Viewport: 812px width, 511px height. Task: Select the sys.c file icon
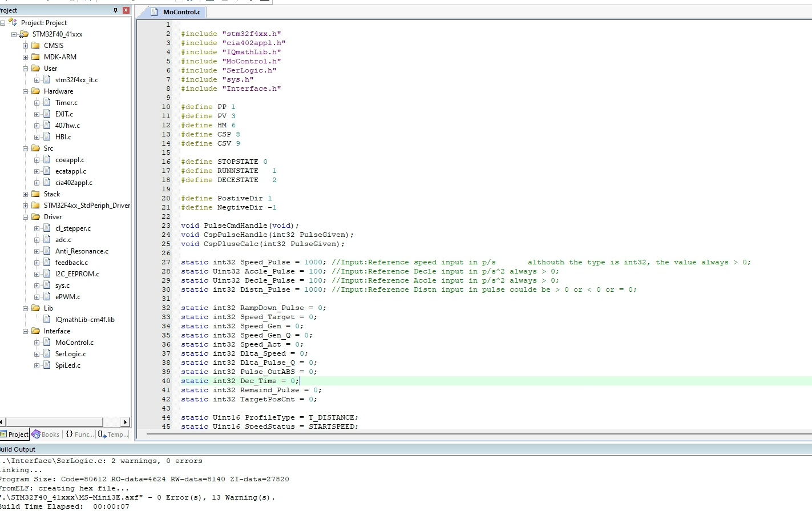point(47,285)
